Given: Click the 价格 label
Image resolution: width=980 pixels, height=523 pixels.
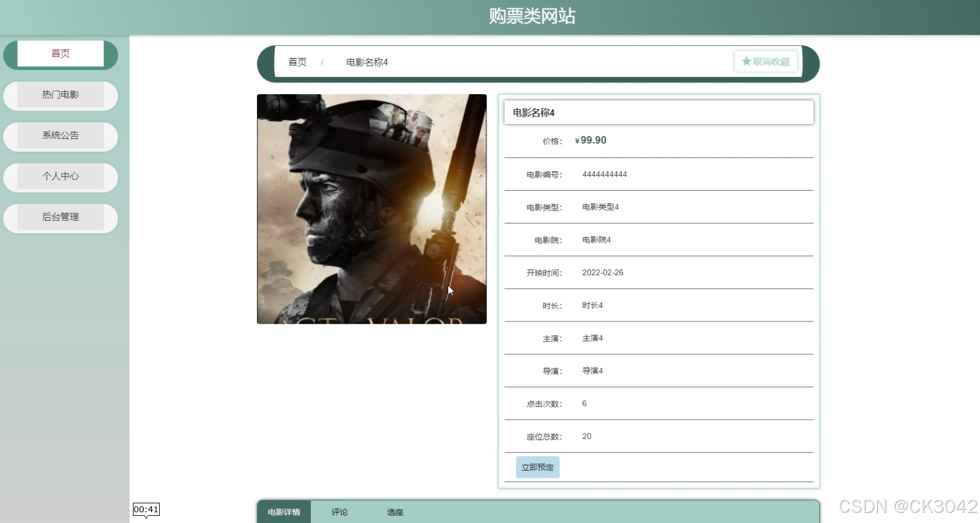Looking at the screenshot, I should click(x=552, y=141).
